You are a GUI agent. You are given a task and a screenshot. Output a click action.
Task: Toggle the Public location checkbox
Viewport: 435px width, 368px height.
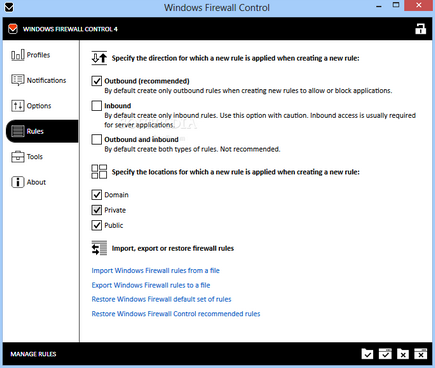97,225
